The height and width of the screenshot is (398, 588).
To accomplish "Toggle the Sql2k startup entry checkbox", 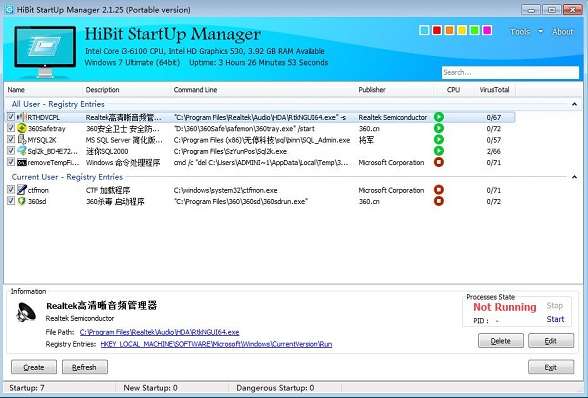I will [11, 151].
